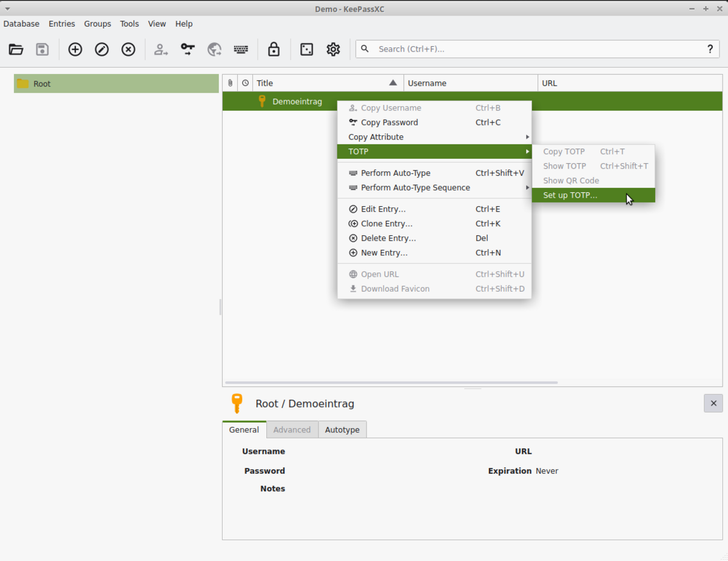Switch to the Autotype tab

pos(342,430)
